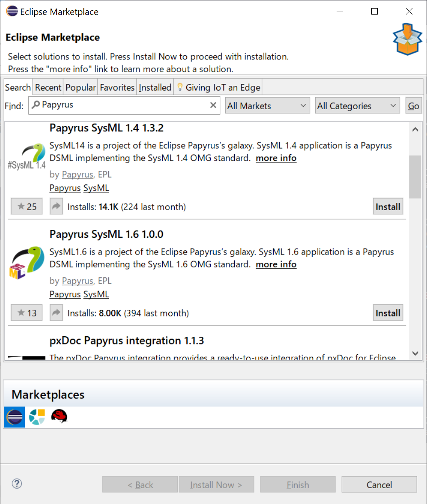The height and width of the screenshot is (504, 427).
Task: Switch to the Search tab
Action: pos(18,87)
